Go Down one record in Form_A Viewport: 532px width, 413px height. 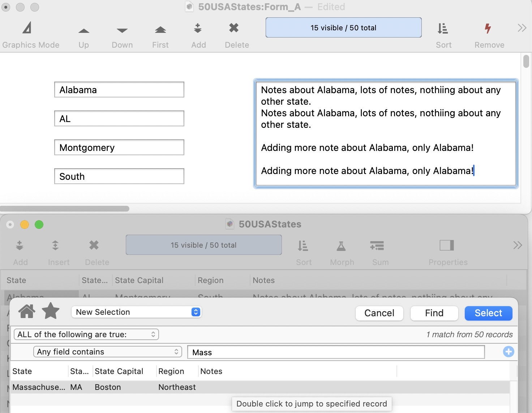click(122, 31)
